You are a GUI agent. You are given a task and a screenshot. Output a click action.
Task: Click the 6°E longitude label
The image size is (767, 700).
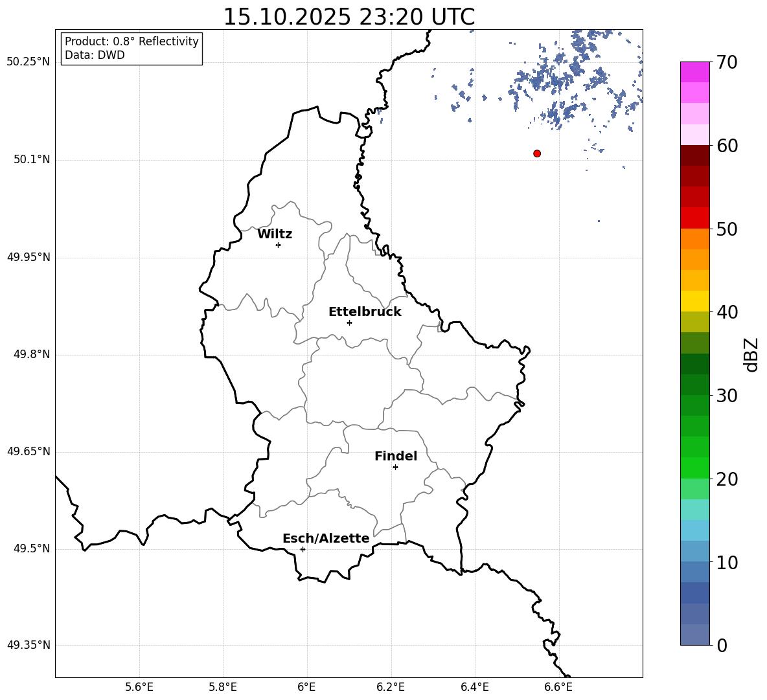click(306, 687)
